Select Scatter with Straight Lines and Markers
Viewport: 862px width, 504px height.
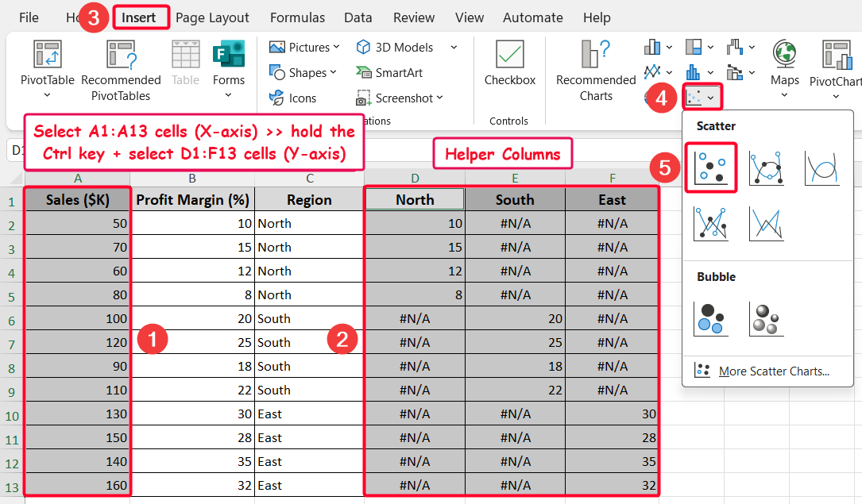pos(710,223)
